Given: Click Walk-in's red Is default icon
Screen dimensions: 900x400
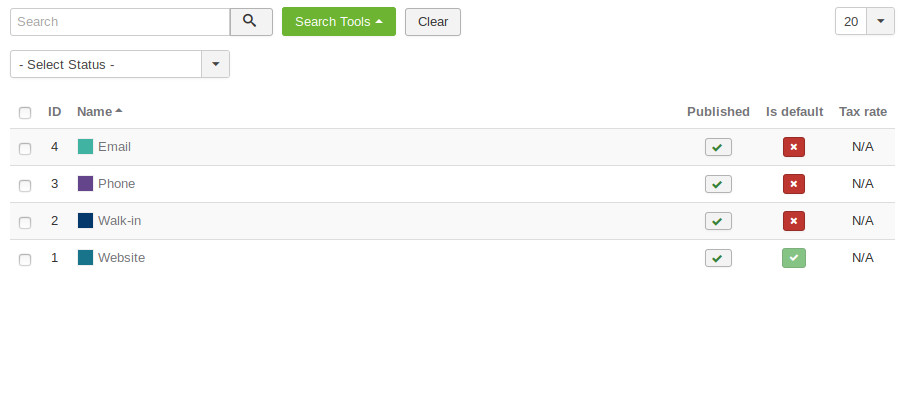Looking at the screenshot, I should pos(794,221).
